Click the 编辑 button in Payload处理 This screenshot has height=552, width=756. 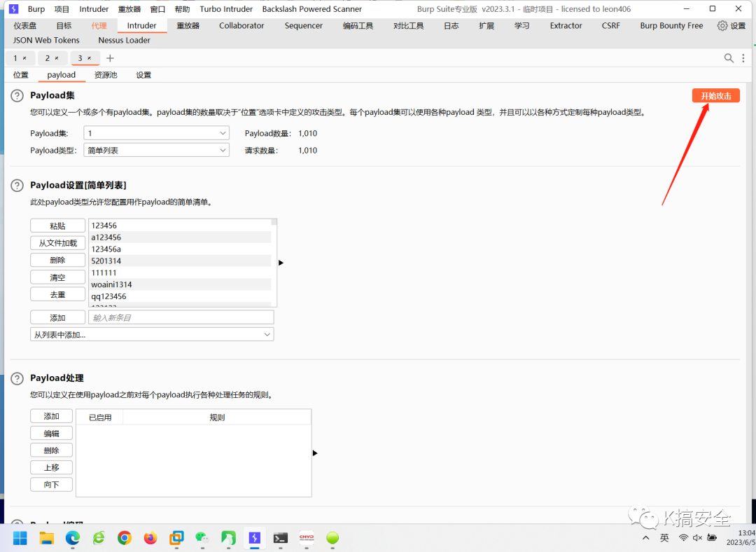(52, 434)
